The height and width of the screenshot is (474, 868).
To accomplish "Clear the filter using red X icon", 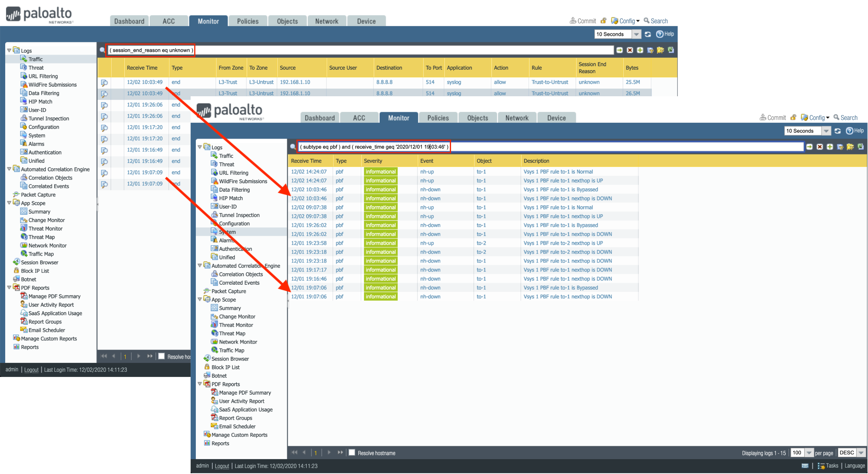I will coord(819,147).
